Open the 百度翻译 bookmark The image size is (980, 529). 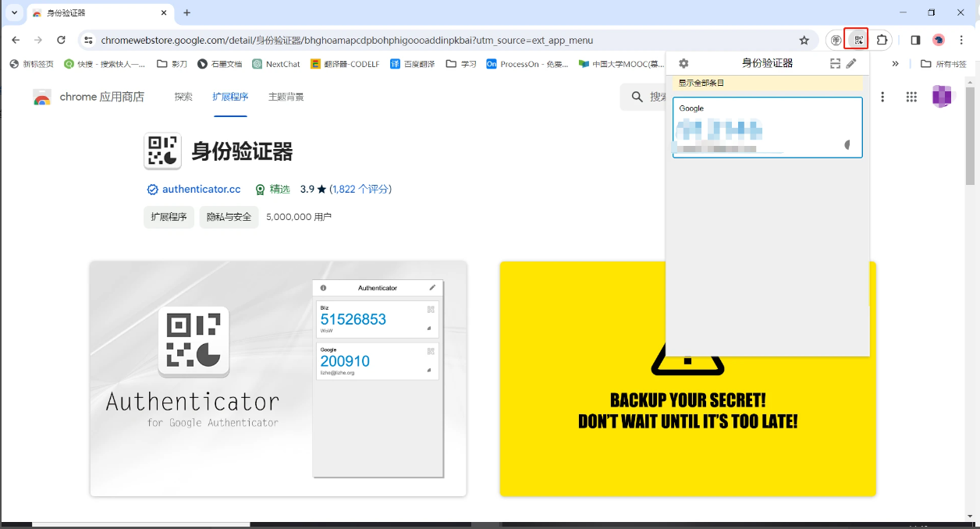[x=413, y=64]
